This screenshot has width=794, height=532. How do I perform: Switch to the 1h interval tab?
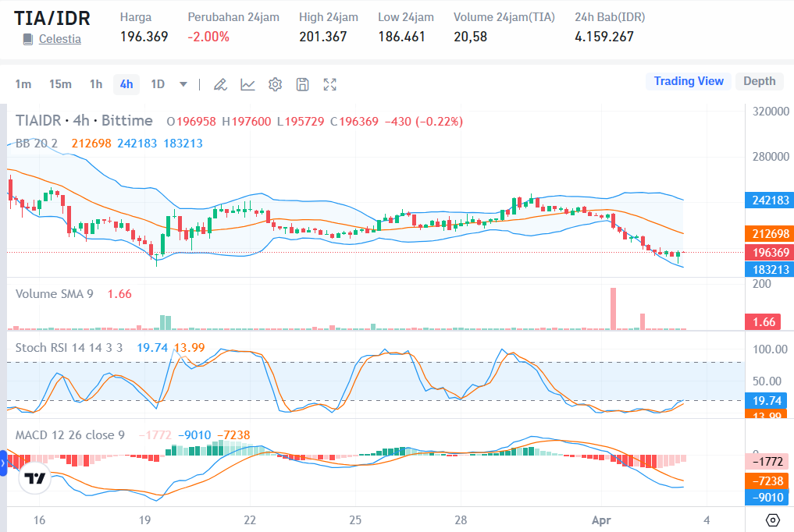pyautogui.click(x=96, y=84)
